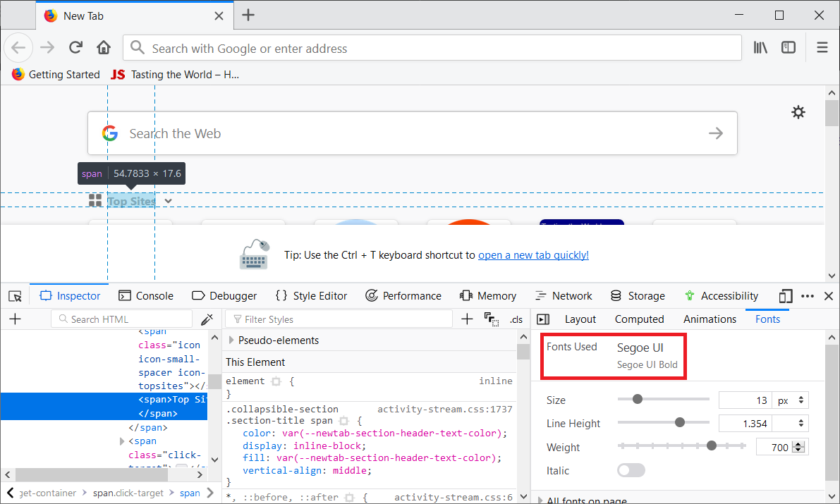Viewport: 840px width, 504px height.
Task: Click the Library bookmarks icon
Action: coord(760,48)
